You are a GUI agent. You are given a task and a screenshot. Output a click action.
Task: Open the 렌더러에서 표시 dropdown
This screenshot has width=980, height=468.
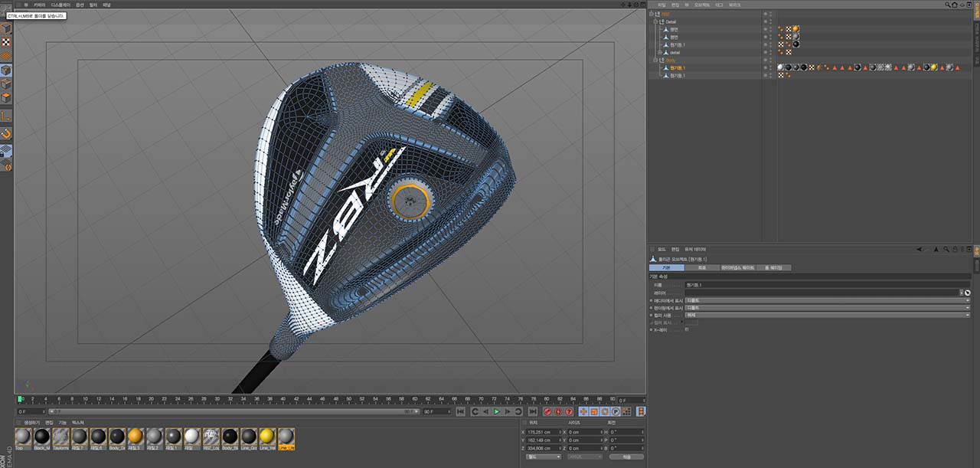[828, 308]
